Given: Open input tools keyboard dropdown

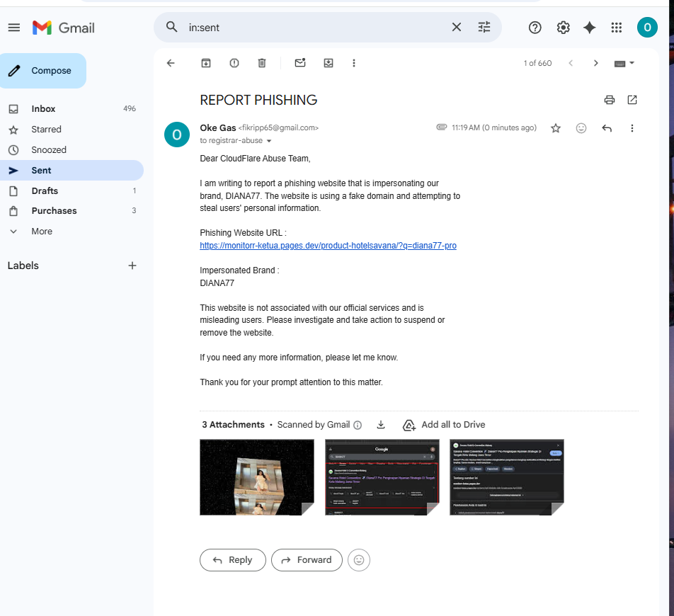Looking at the screenshot, I should pyautogui.click(x=624, y=63).
